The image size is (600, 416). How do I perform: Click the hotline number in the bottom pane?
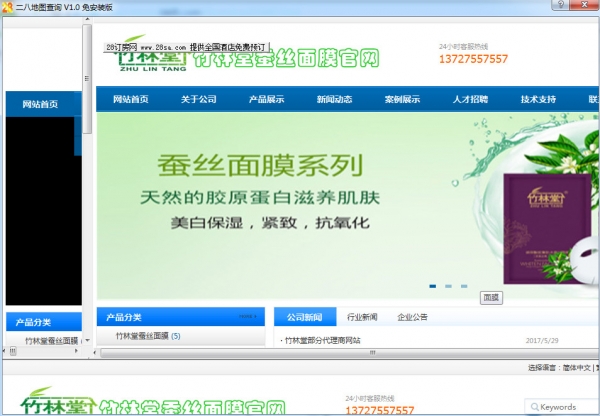click(380, 410)
